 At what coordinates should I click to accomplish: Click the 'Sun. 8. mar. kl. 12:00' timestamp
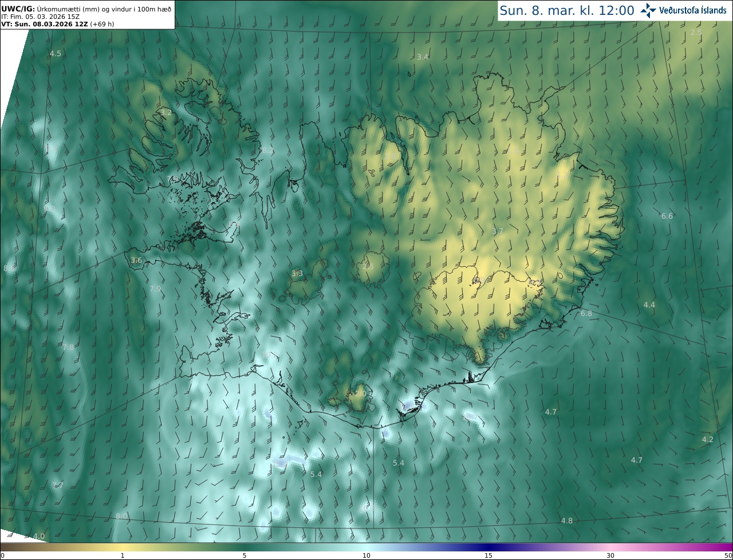pos(567,10)
